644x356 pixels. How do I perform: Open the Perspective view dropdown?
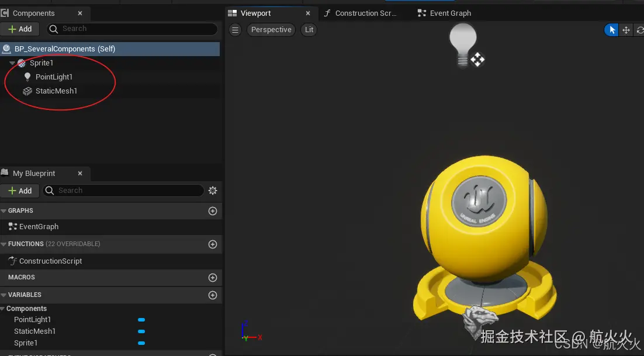click(271, 30)
